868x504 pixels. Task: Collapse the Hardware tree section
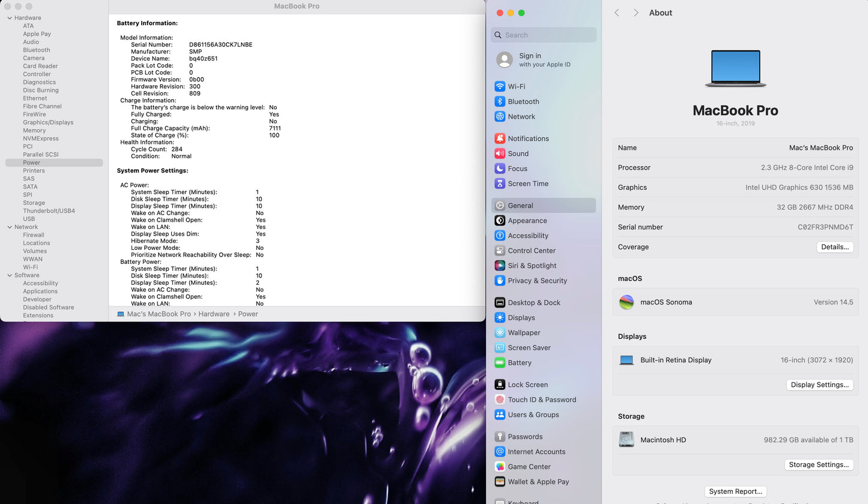coord(10,18)
